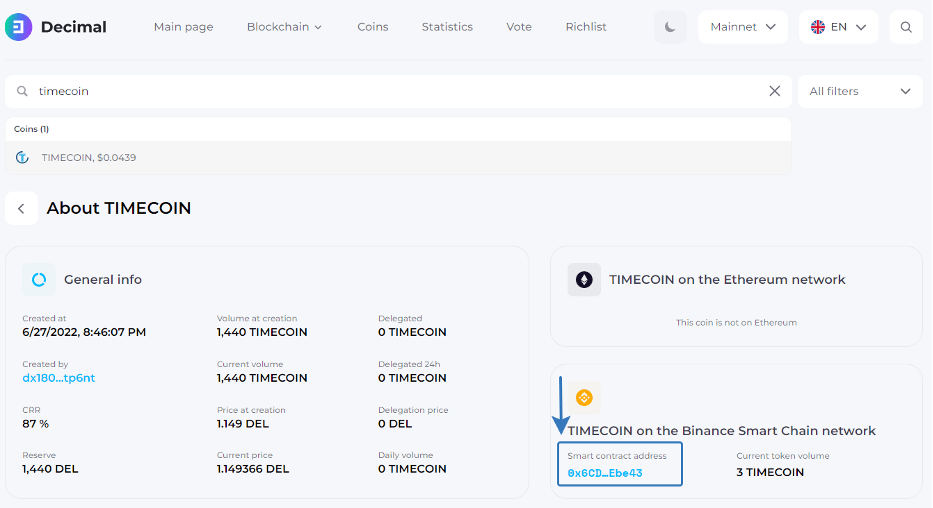Open creator address dx180...tp6nt

pos(59,378)
